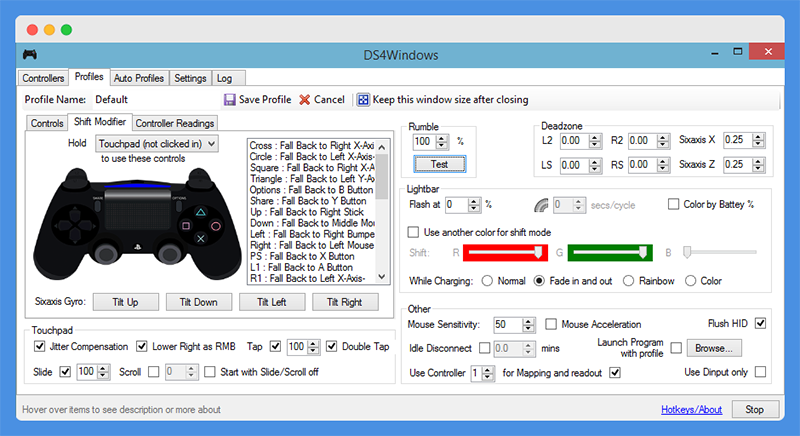Viewport: 800px width, 436px height.
Task: Select the Fade in and out option
Action: (x=539, y=281)
